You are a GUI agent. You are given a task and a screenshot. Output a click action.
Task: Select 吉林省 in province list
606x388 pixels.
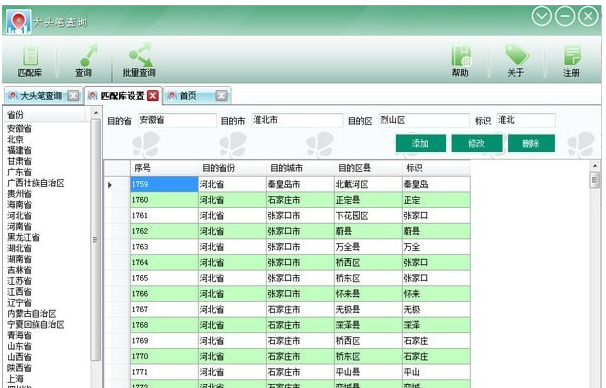point(19,270)
